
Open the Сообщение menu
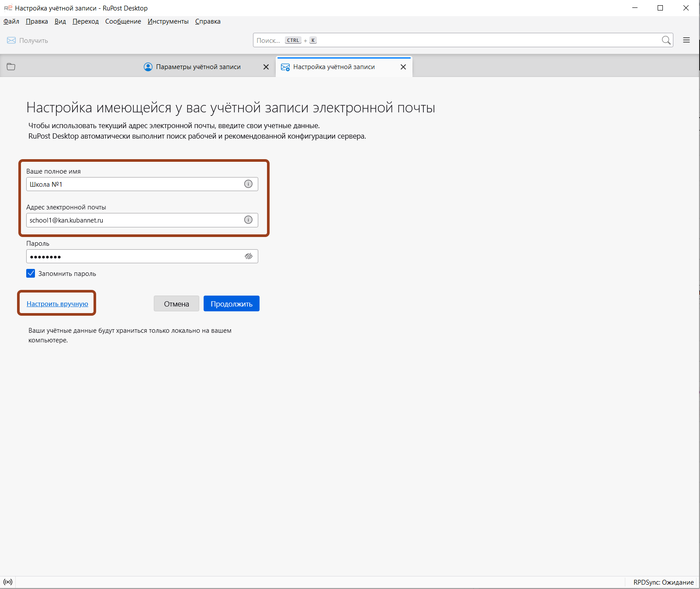(123, 21)
